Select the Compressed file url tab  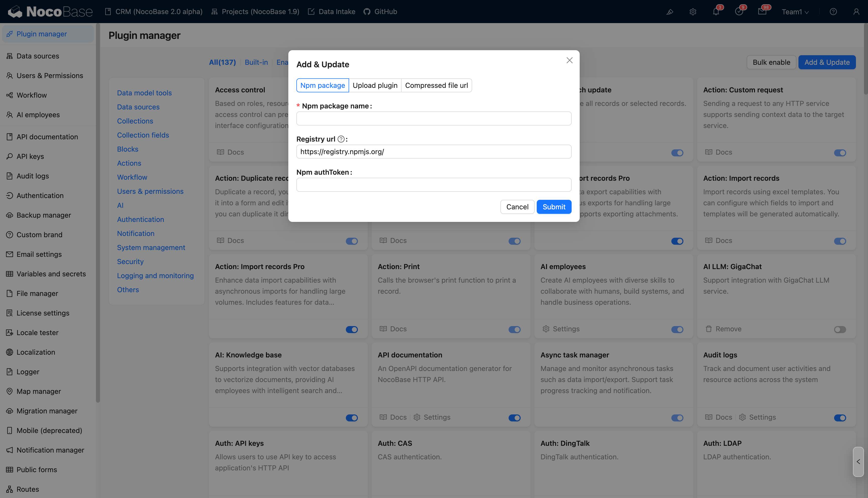436,86
